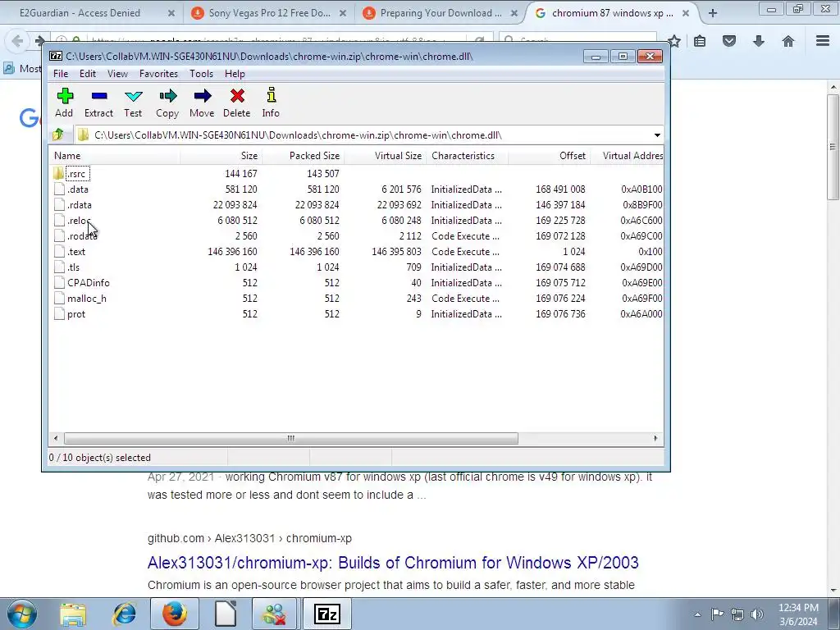Select the Copy toolbar icon
The image size is (840, 630).
[167, 103]
